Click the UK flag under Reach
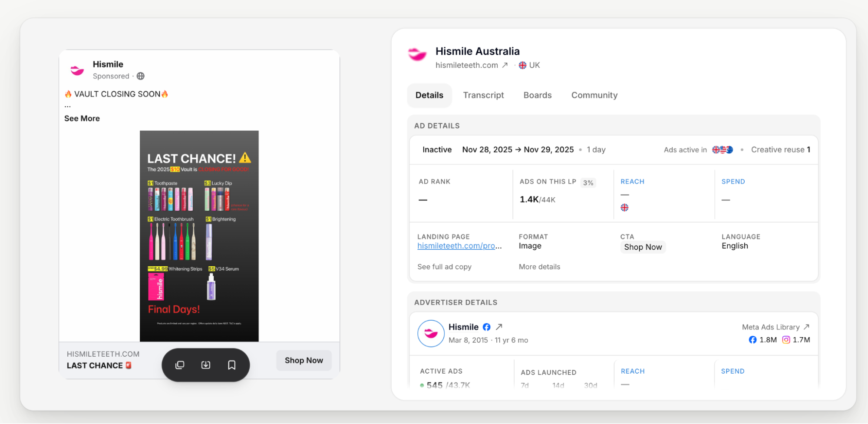The height and width of the screenshot is (424, 868). tap(624, 208)
